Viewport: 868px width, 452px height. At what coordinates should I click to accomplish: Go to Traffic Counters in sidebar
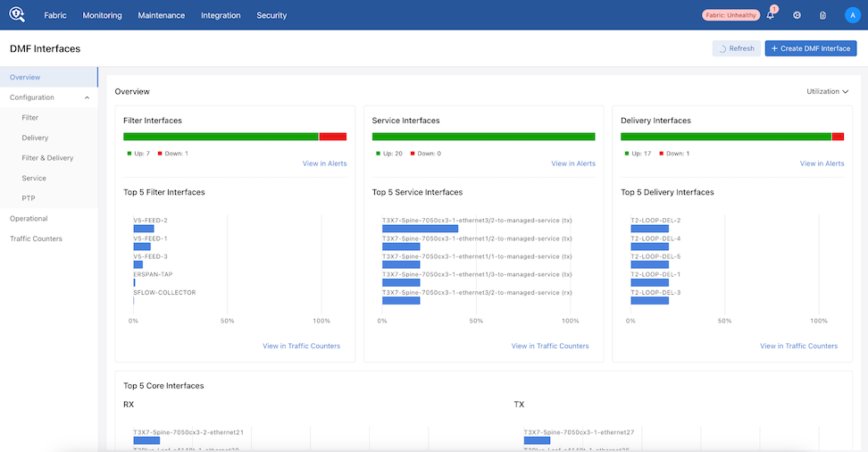[x=36, y=239]
